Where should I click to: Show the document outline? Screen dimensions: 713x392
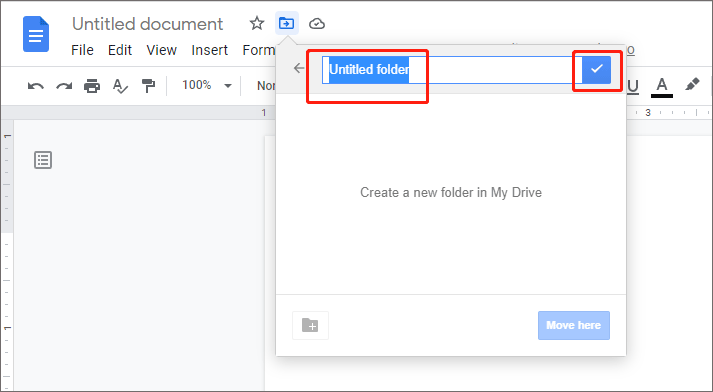pos(43,160)
